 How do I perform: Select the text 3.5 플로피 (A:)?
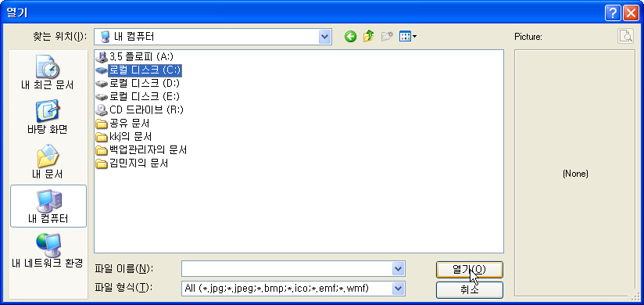(x=141, y=57)
